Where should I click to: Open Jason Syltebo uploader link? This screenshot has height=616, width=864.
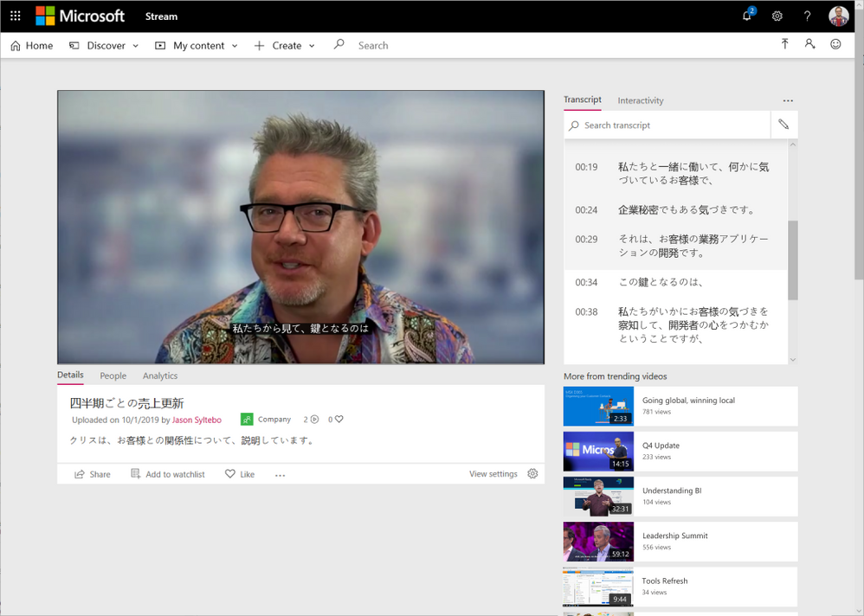click(x=197, y=420)
